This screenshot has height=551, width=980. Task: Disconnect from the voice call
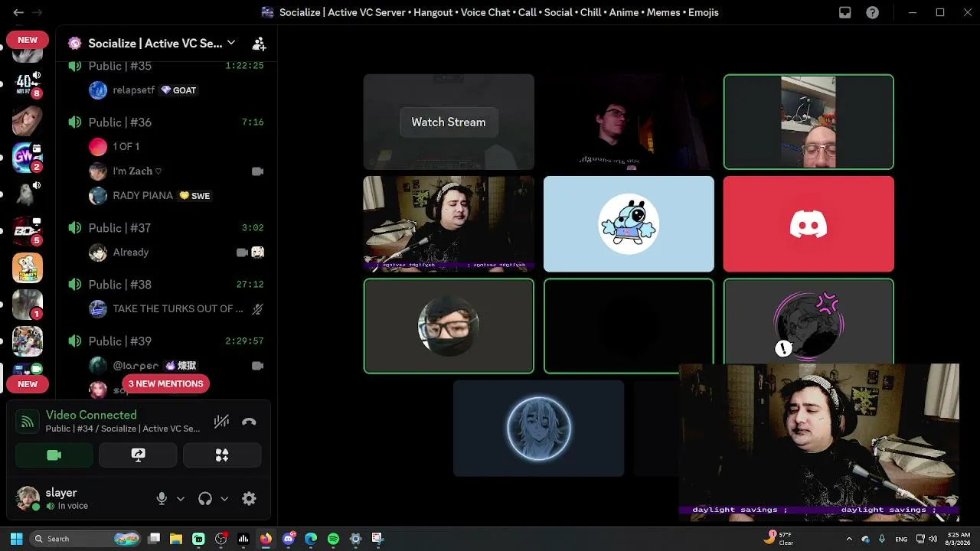tap(249, 422)
